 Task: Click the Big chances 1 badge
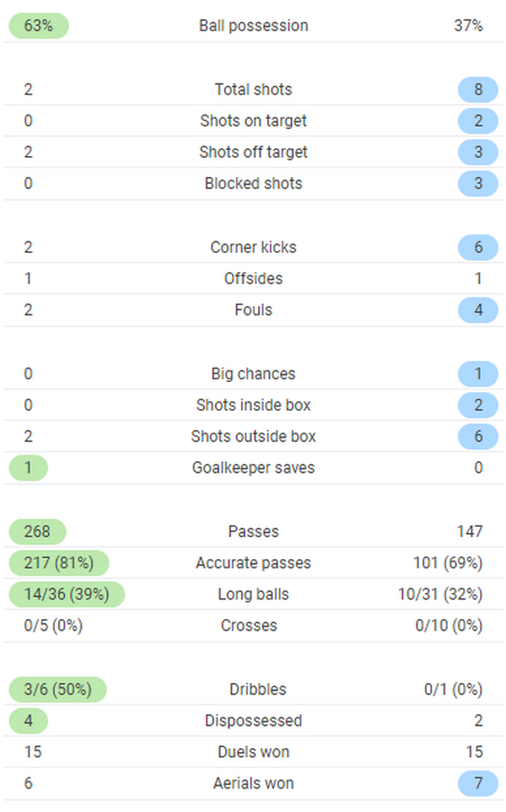(x=478, y=374)
